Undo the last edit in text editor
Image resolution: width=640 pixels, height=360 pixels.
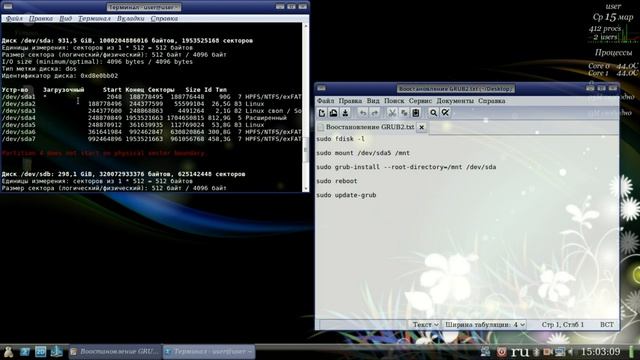pyautogui.click(x=363, y=113)
